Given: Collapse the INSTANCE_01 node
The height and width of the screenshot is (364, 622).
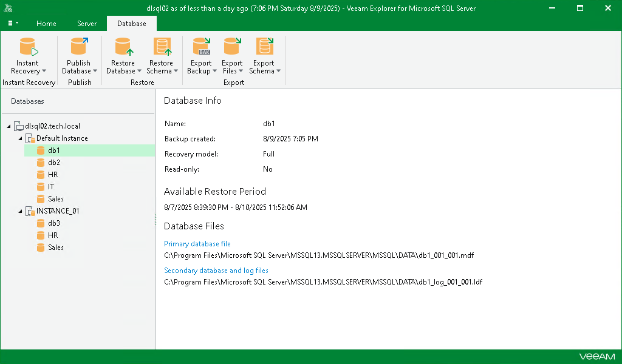Looking at the screenshot, I should pos(20,212).
